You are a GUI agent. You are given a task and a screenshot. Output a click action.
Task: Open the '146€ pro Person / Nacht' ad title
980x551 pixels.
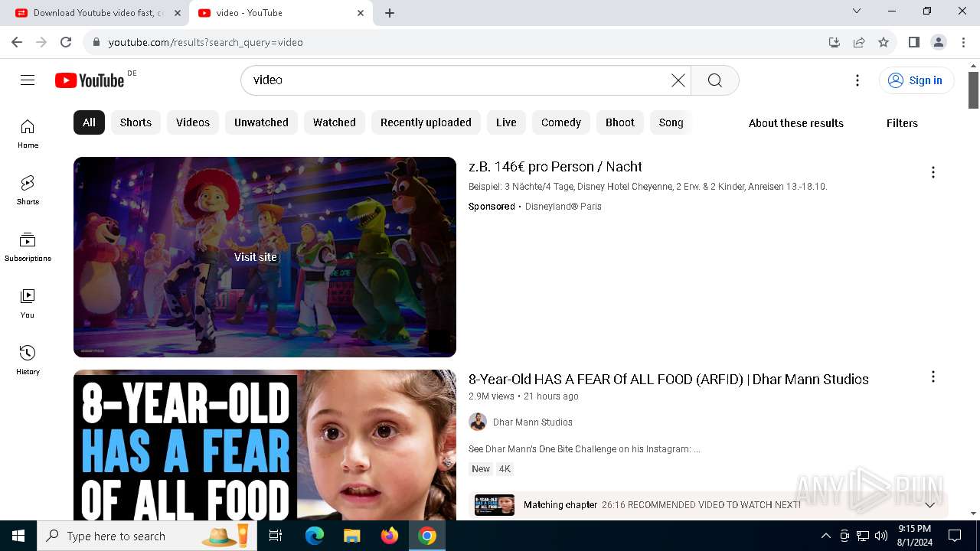pyautogui.click(x=555, y=167)
